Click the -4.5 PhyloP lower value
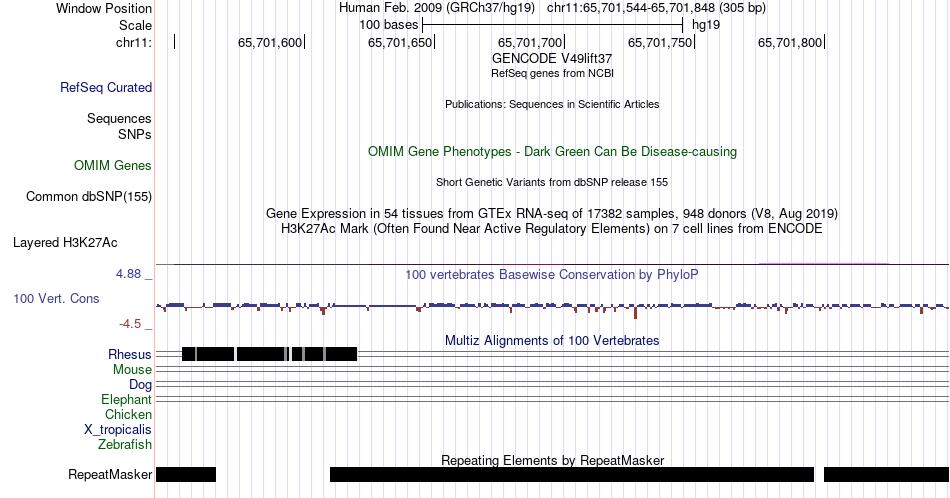 coord(130,324)
